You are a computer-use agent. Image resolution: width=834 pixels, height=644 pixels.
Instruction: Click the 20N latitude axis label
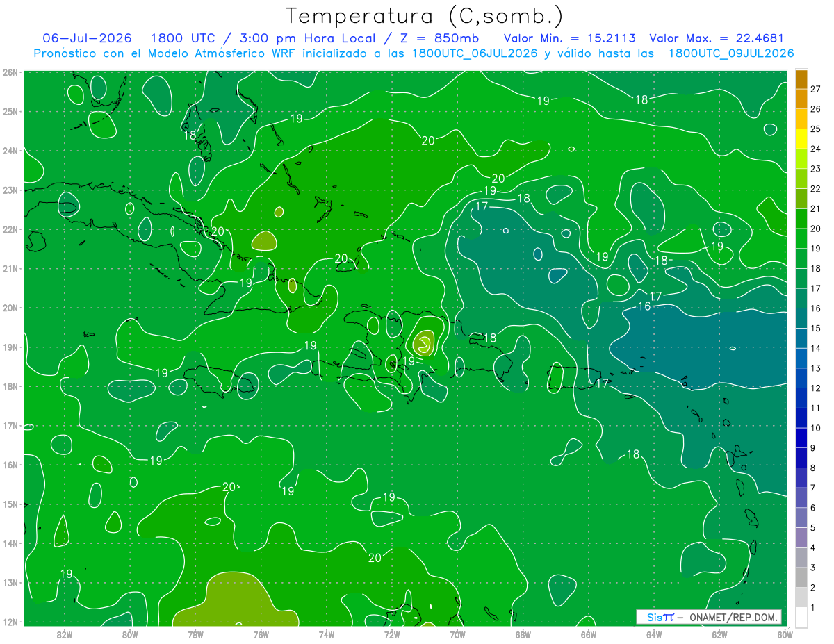pos(10,308)
